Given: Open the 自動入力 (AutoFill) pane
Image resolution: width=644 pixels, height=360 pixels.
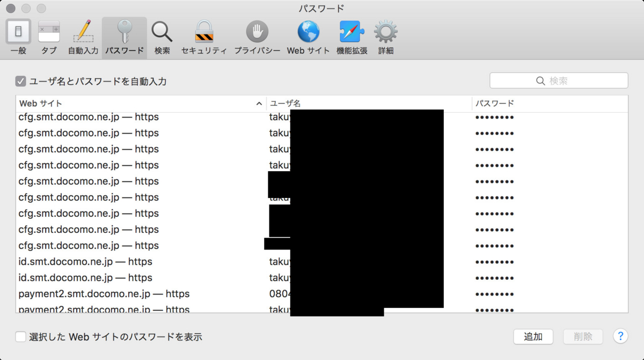Looking at the screenshot, I should pyautogui.click(x=83, y=37).
